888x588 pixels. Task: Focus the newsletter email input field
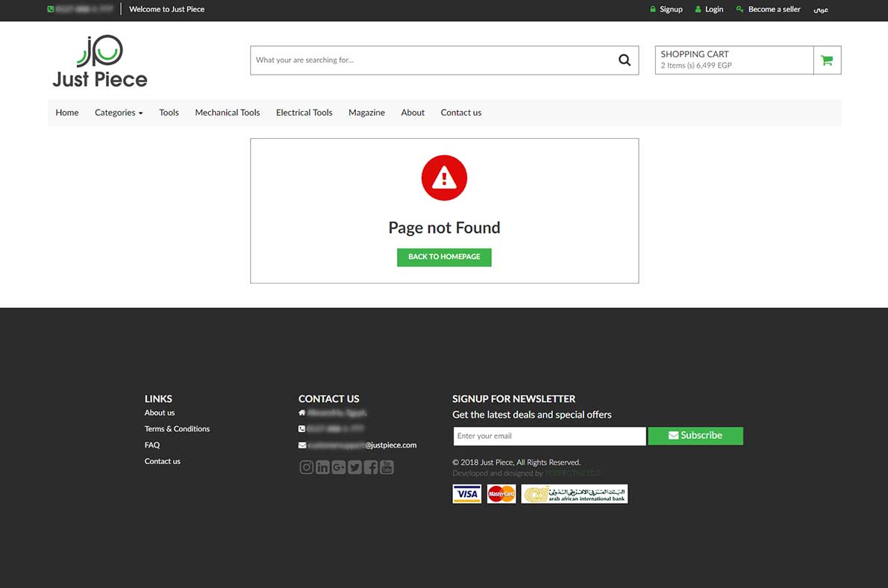[x=548, y=436]
